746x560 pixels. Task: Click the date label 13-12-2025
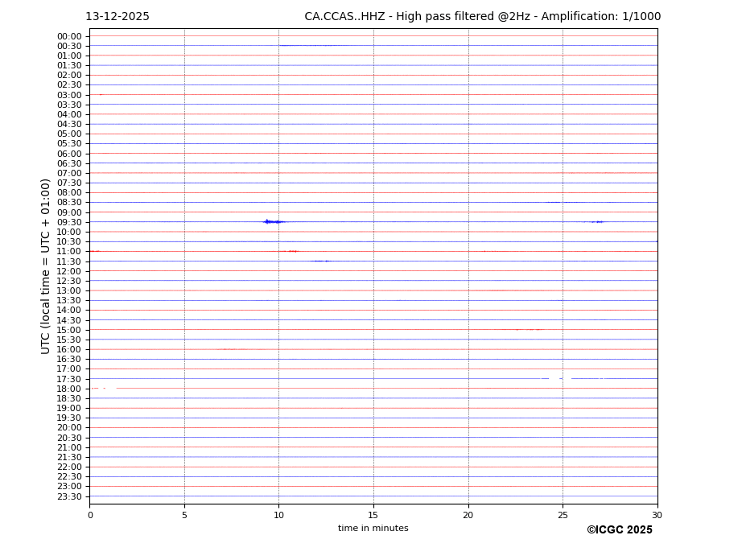(x=117, y=17)
